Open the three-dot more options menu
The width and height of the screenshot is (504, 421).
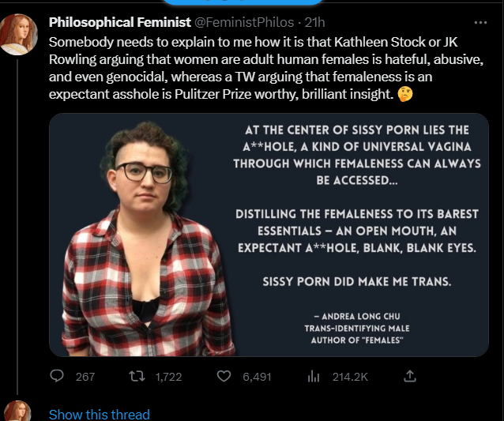(480, 23)
